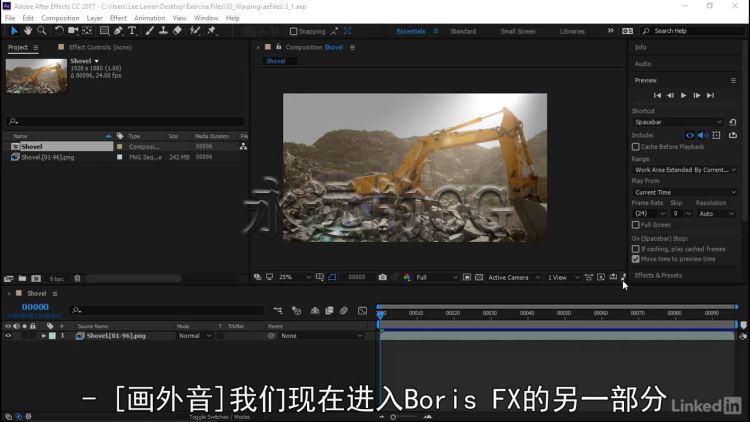This screenshot has width=750, height=422.
Task: Enable Cache Before Playback checkbox
Action: (636, 147)
